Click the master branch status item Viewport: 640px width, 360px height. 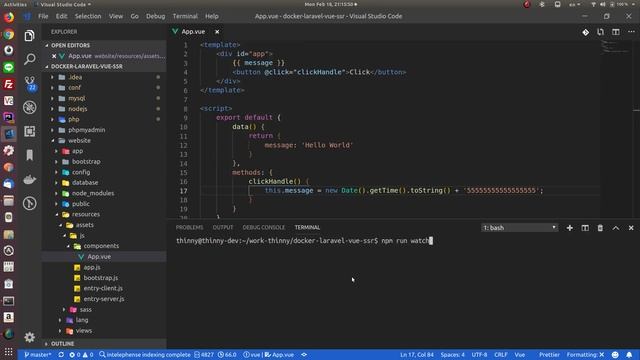point(38,355)
